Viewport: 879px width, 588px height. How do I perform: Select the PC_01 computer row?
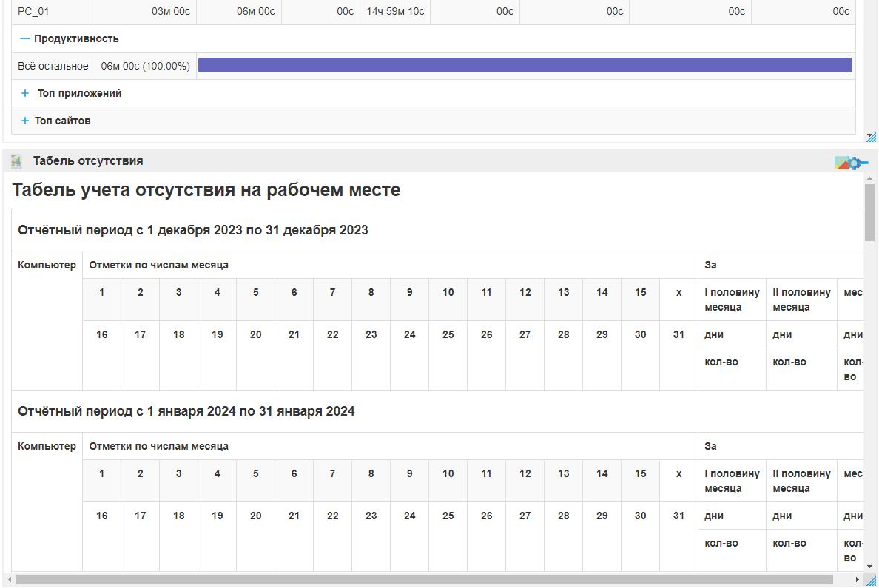[x=33, y=11]
